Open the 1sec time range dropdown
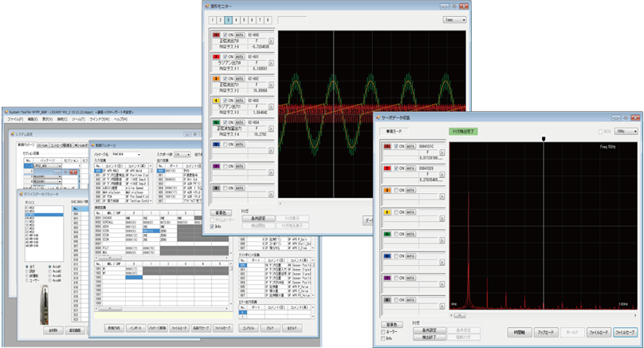This screenshot has height=348, width=644. [454, 20]
